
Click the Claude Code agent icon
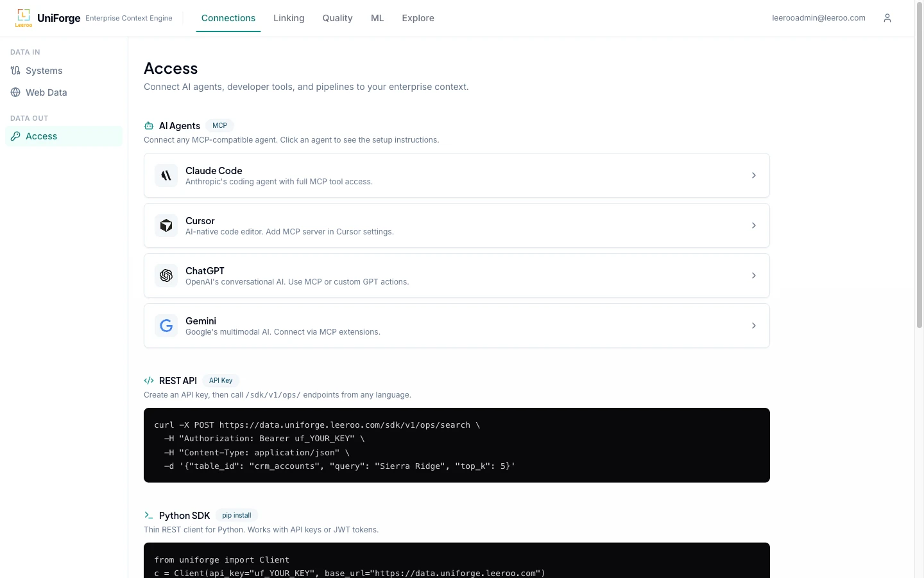pos(166,175)
